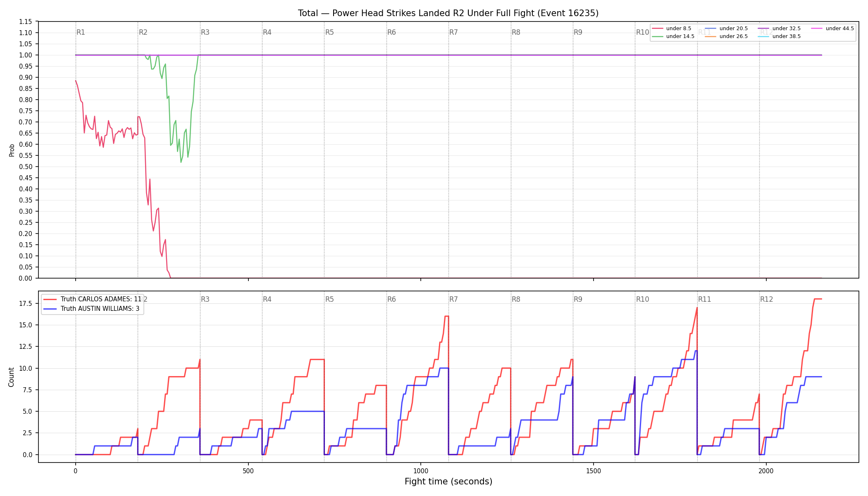Screen dimensions: 868x496
Task: Click the R12 round marker in count chart
Action: tap(767, 299)
